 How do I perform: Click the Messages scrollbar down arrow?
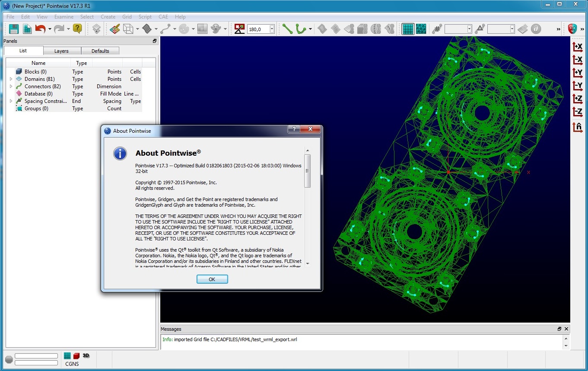pyautogui.click(x=566, y=346)
